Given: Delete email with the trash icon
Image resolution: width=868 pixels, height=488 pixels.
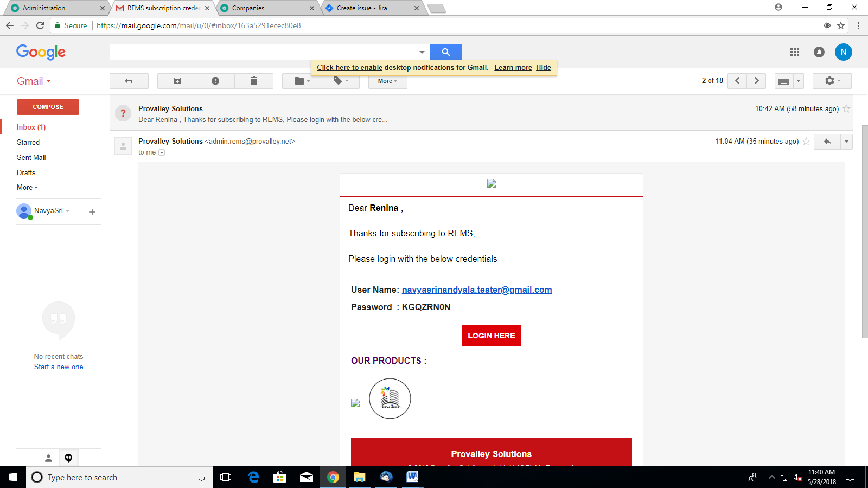Looking at the screenshot, I should tap(253, 81).
